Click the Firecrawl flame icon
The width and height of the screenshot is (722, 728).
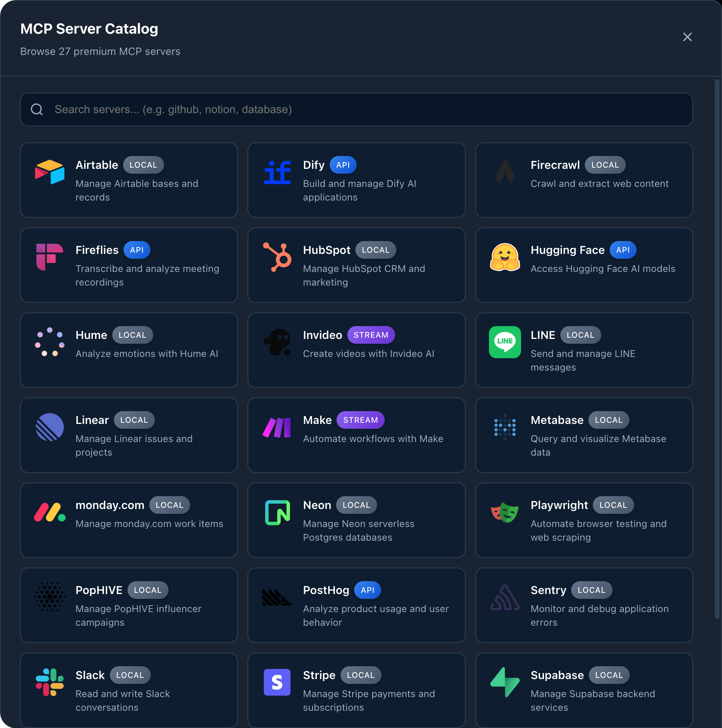tap(505, 172)
